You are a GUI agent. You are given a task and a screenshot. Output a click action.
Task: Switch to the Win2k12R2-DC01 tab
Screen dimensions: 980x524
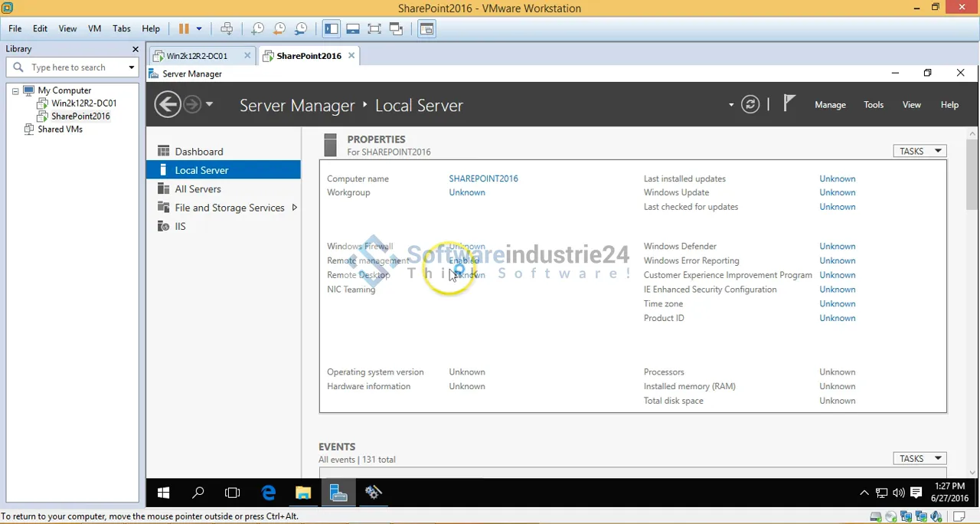coord(197,56)
